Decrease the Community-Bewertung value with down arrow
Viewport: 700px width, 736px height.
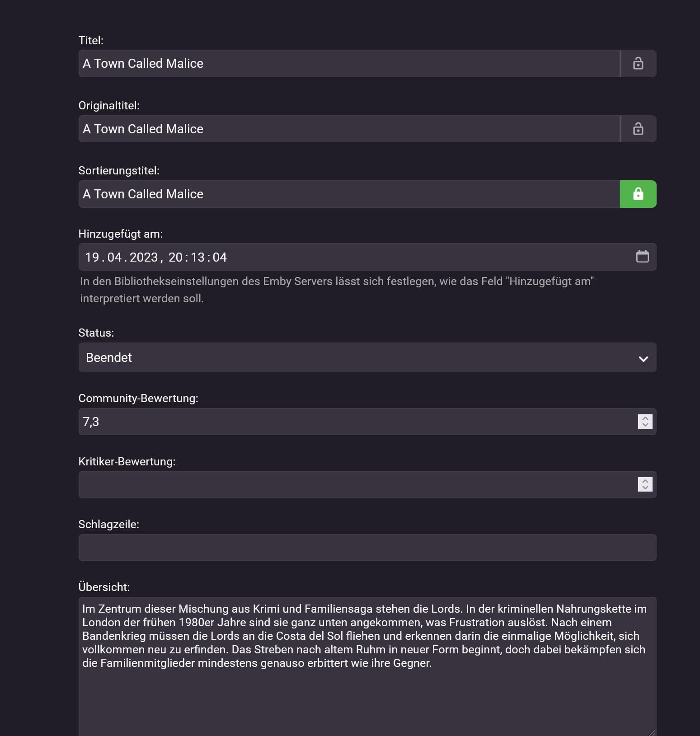tap(645, 425)
